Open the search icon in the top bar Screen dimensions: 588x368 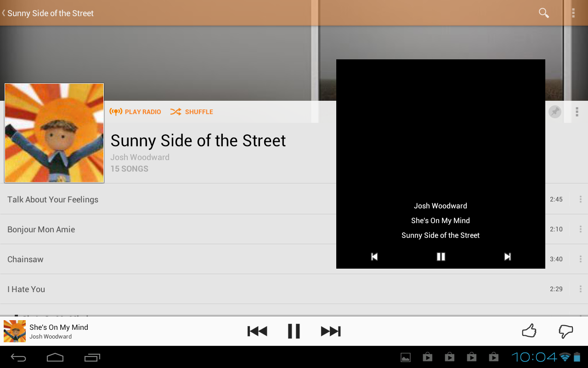pyautogui.click(x=543, y=13)
